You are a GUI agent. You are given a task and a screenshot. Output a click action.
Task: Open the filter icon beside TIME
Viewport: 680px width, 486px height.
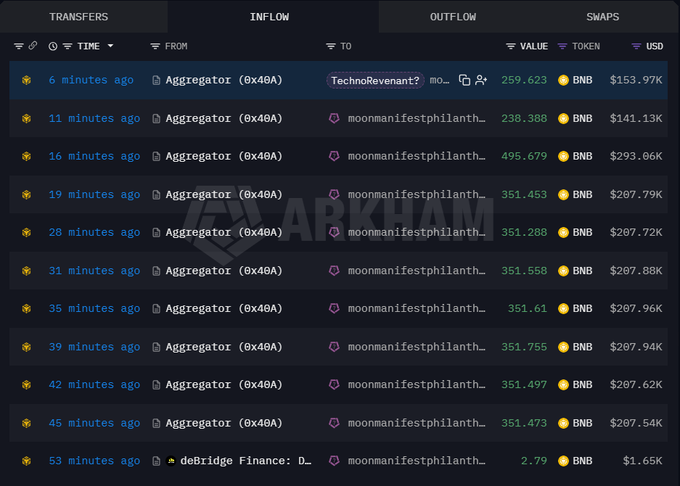pyautogui.click(x=67, y=46)
